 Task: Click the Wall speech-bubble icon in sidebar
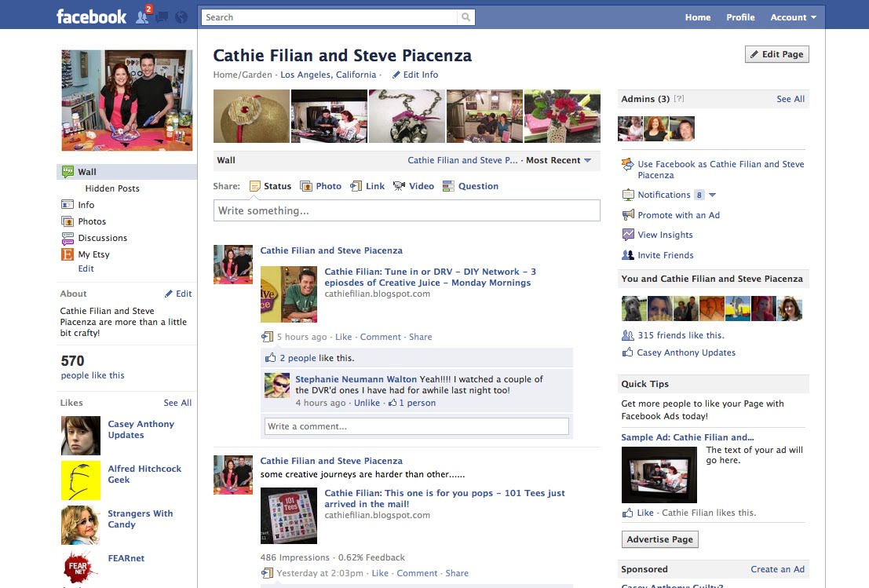pyautogui.click(x=68, y=172)
